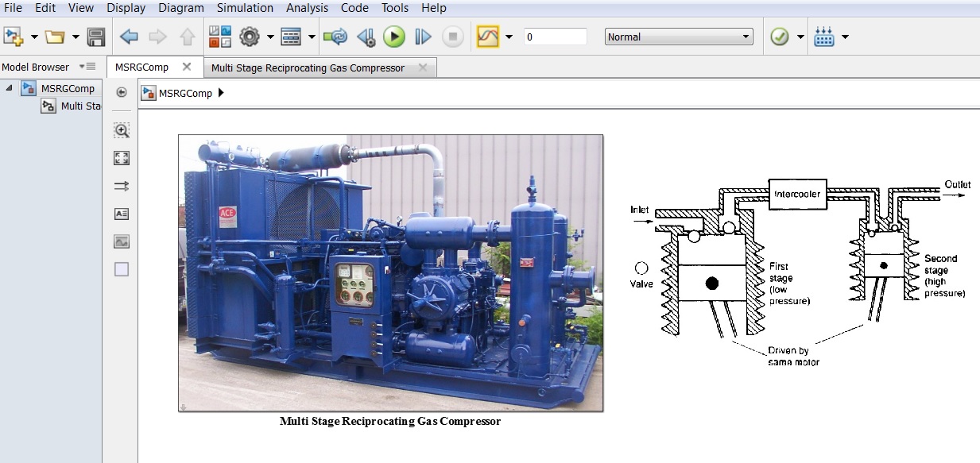Navigate back using the back arrow
This screenshot has width=980, height=463.
coord(127,36)
